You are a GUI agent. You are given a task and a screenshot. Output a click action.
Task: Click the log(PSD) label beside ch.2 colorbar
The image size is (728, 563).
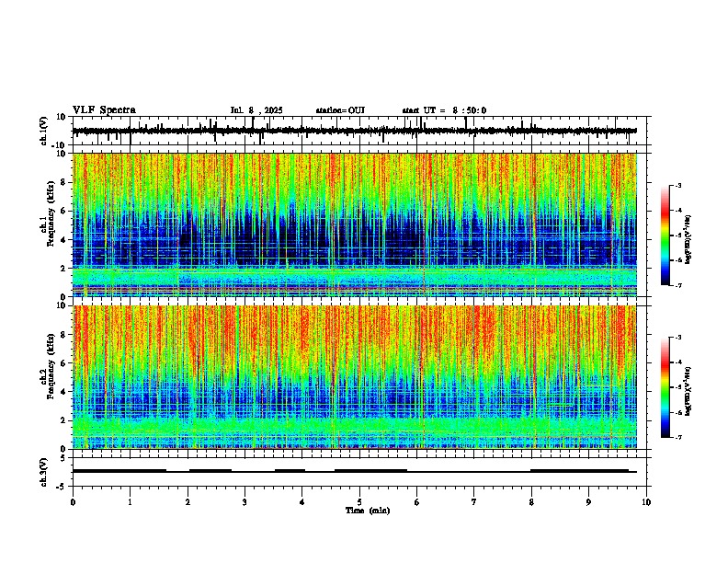[x=688, y=391]
